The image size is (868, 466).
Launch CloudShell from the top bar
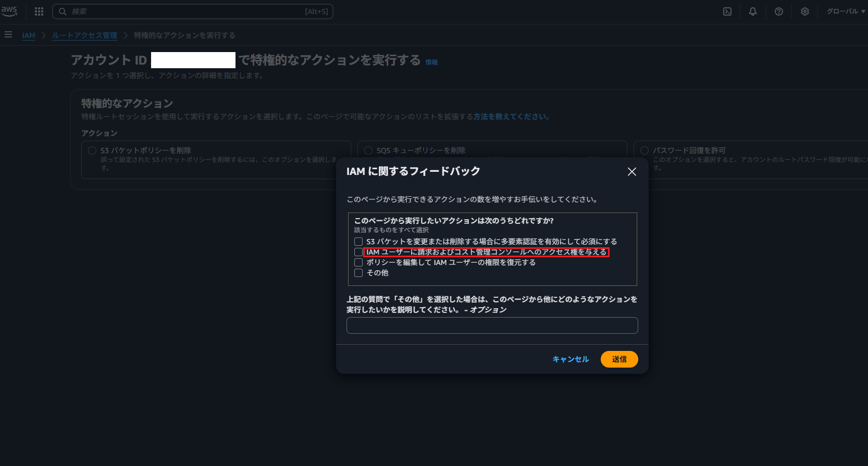[x=727, y=11]
